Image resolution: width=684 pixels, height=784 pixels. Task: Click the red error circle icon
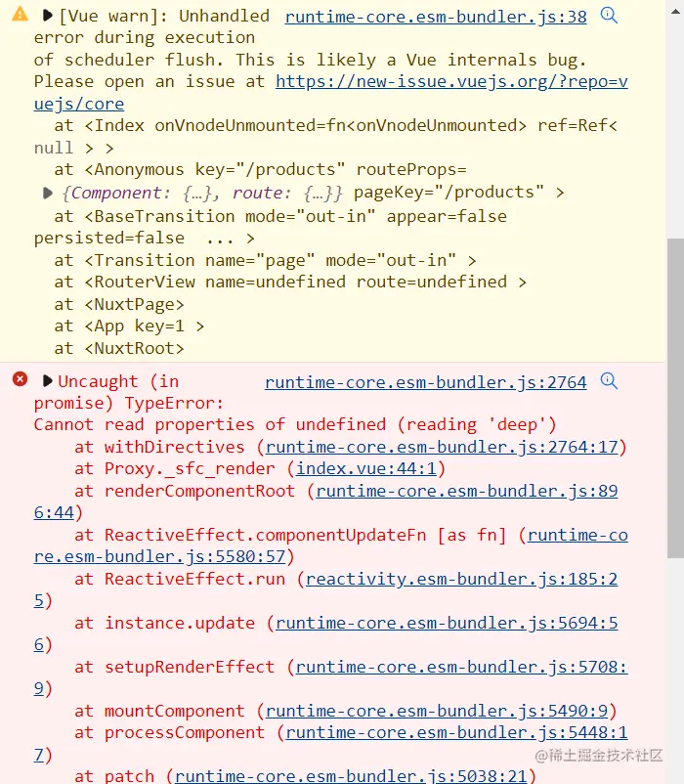[x=20, y=379]
